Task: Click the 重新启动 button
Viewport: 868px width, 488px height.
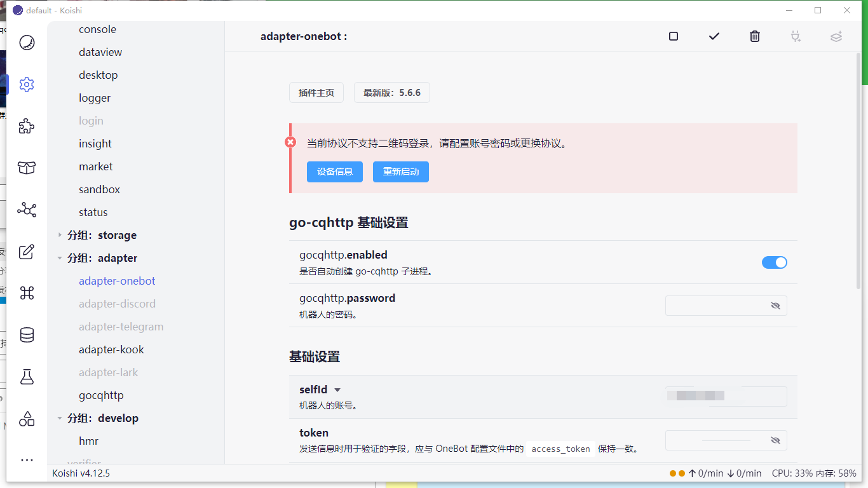Action: (401, 172)
